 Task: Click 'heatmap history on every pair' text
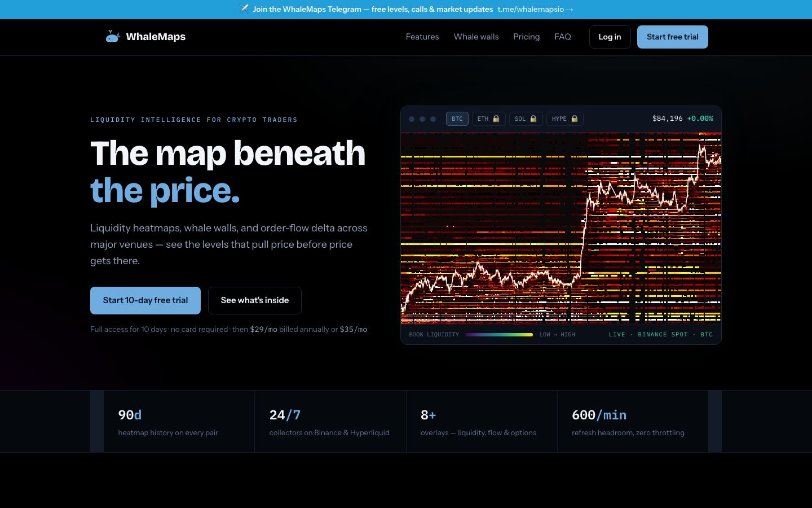point(168,433)
